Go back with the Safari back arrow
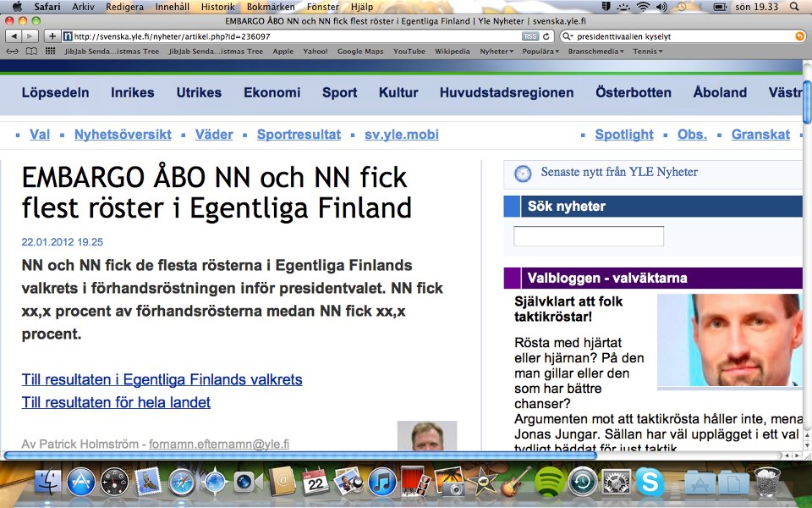The height and width of the screenshot is (508, 812). (14, 36)
